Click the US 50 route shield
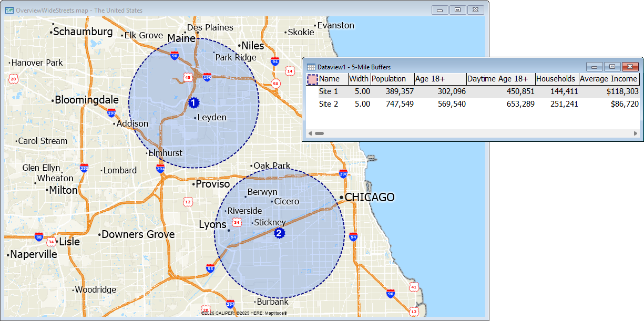Screen dimensions: 644x321 point(275,82)
